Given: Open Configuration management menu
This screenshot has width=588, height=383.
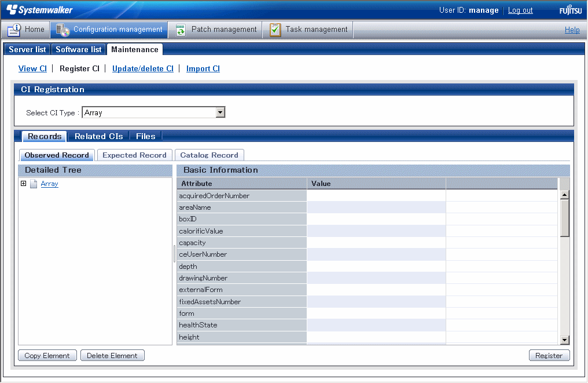Looking at the screenshot, I should [x=109, y=30].
